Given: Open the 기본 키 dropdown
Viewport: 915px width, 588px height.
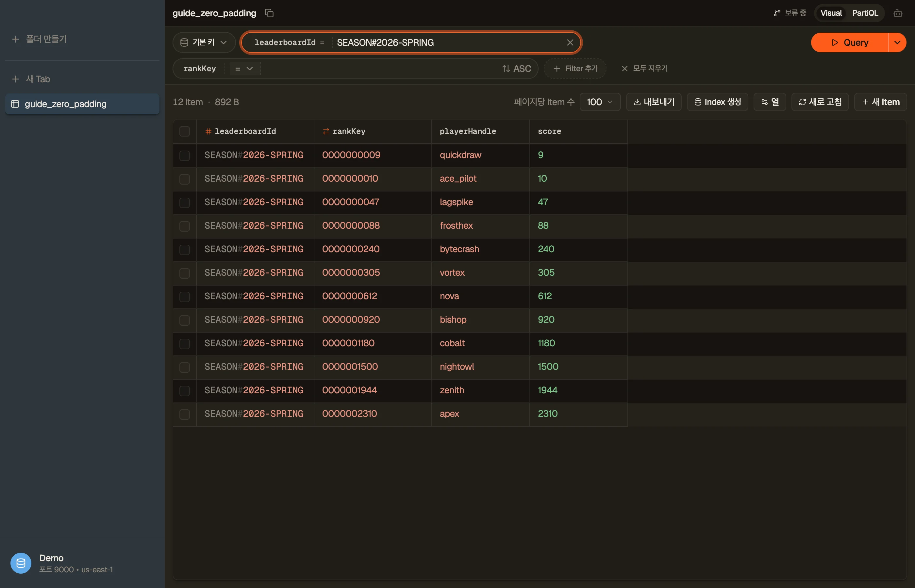Looking at the screenshot, I should 204,42.
